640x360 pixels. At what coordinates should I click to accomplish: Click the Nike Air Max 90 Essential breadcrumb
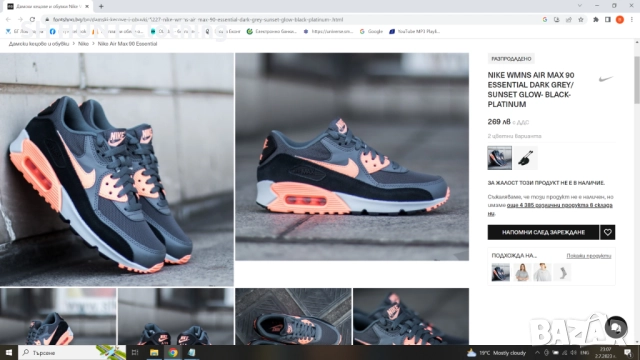point(127,44)
